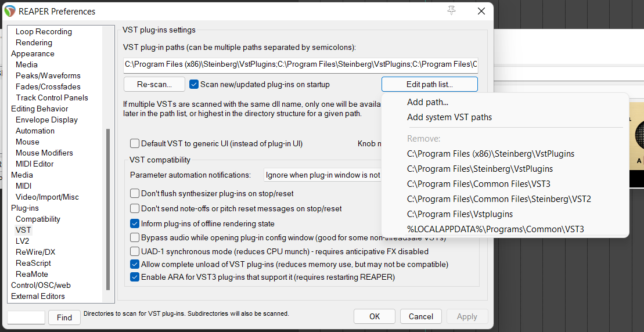Click the Re-scan... button

[x=154, y=85]
